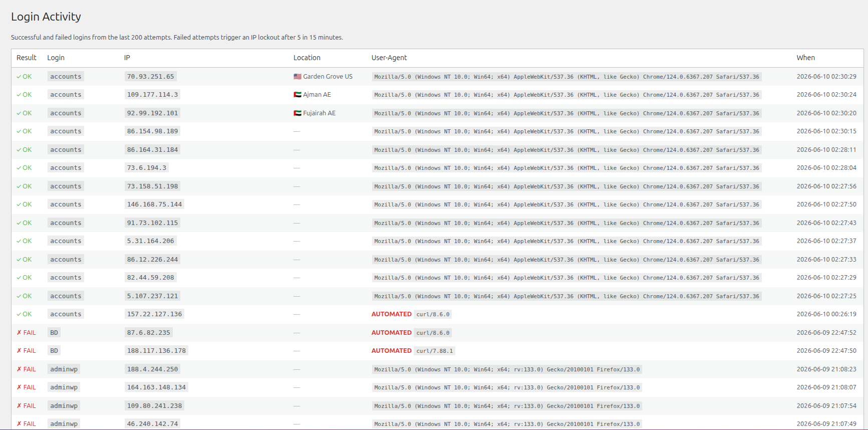Click the lockout description text under heading
868x430 pixels.
(177, 38)
